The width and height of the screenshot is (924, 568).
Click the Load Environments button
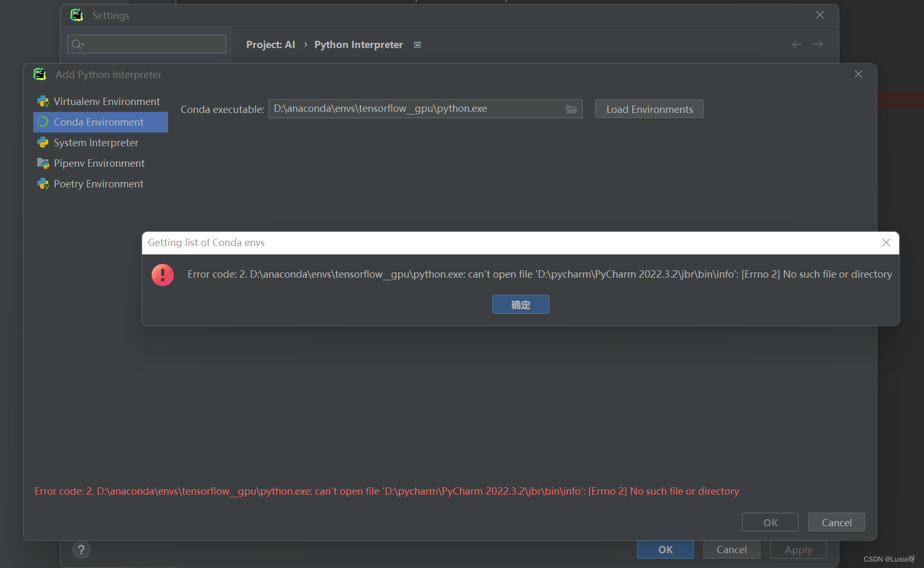pos(649,109)
